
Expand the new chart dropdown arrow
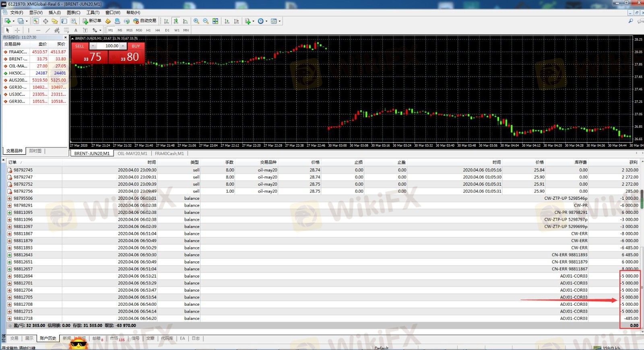pyautogui.click(x=13, y=21)
